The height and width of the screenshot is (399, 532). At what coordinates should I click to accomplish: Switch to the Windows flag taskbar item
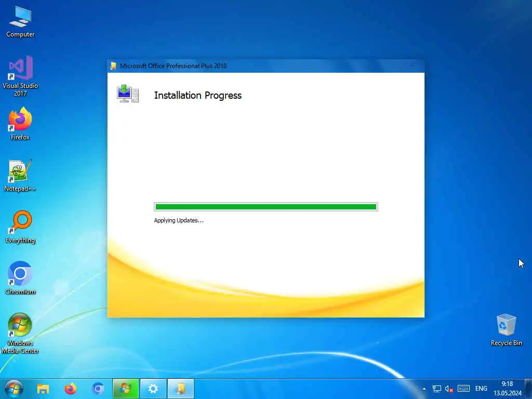point(126,389)
